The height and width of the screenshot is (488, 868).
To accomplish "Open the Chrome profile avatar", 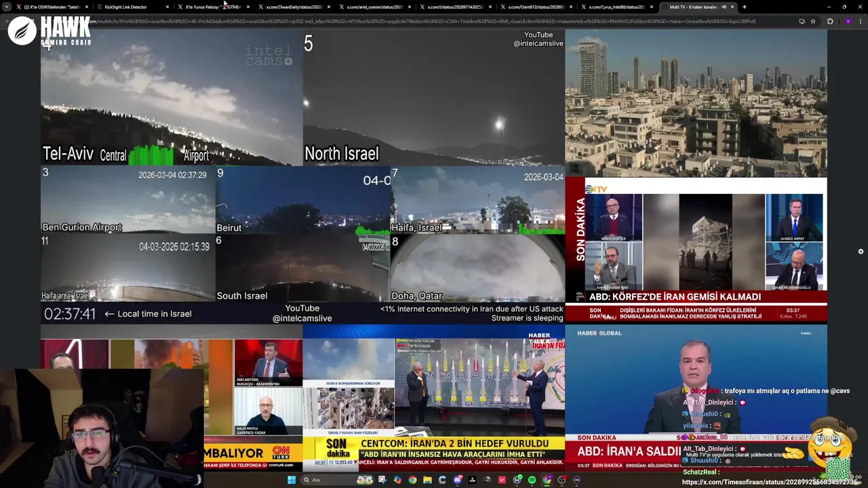I will [x=848, y=21].
